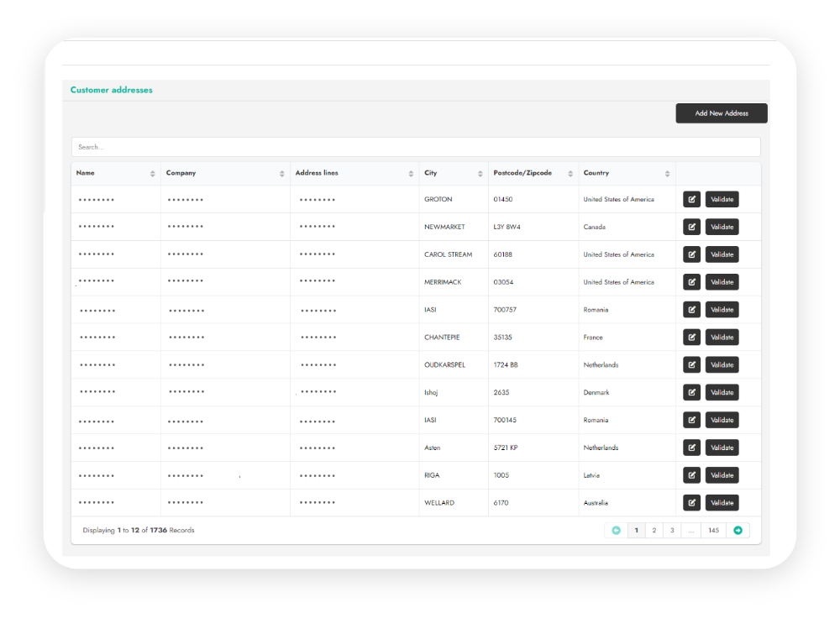The height and width of the screenshot is (618, 840).
Task: Validate the MERRIMACK address
Action: [x=722, y=282]
